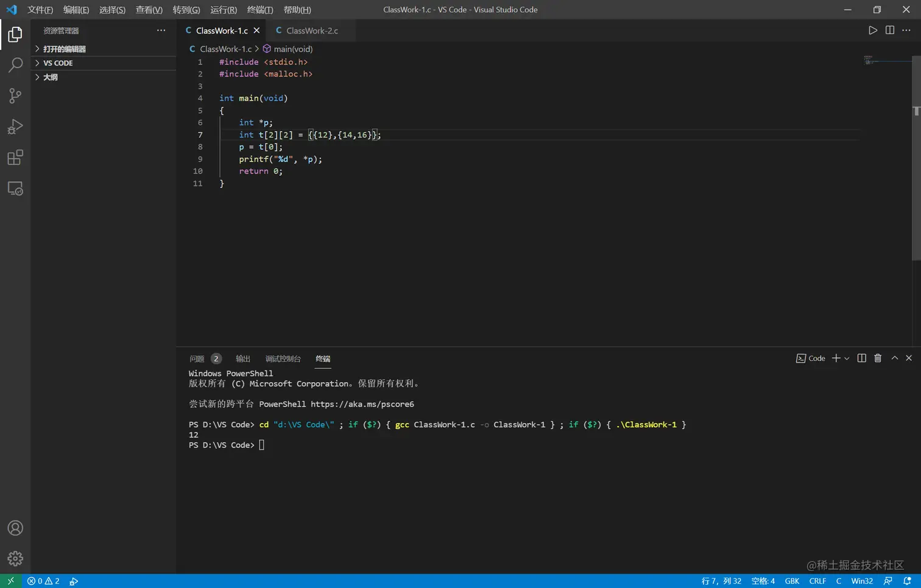The height and width of the screenshot is (588, 921).
Task: Kill terminal with trash icon
Action: [878, 359]
